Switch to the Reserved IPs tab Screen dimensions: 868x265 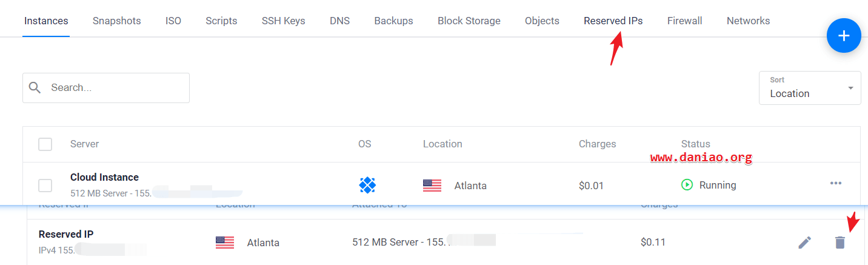(613, 21)
